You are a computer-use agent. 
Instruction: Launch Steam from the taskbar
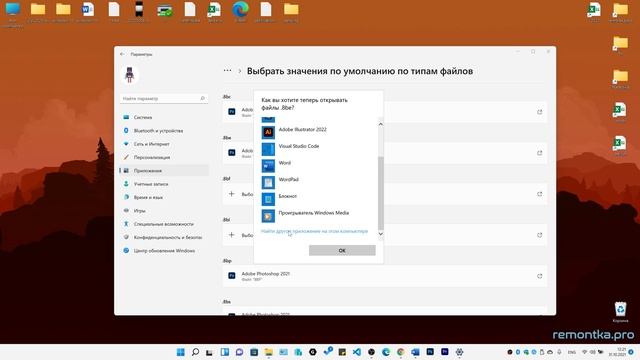click(x=328, y=351)
